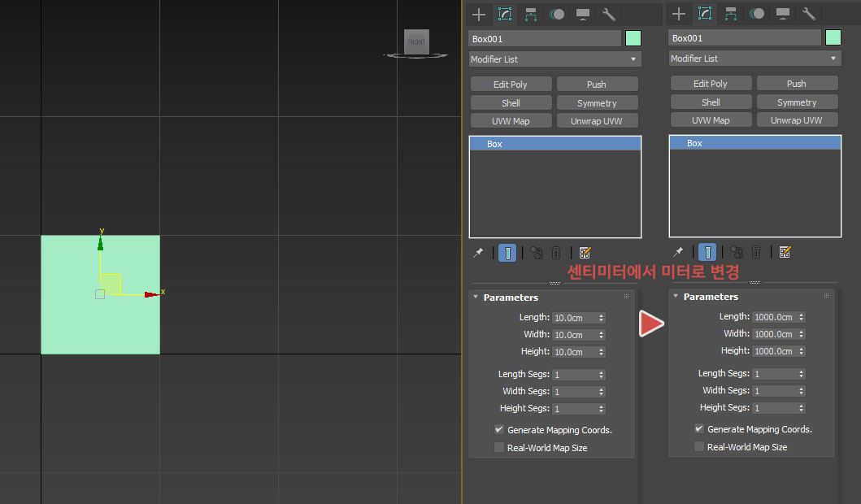The width and height of the screenshot is (861, 504).
Task: Open Configure Modifier Sets in the 10.0cm panel
Action: (585, 253)
